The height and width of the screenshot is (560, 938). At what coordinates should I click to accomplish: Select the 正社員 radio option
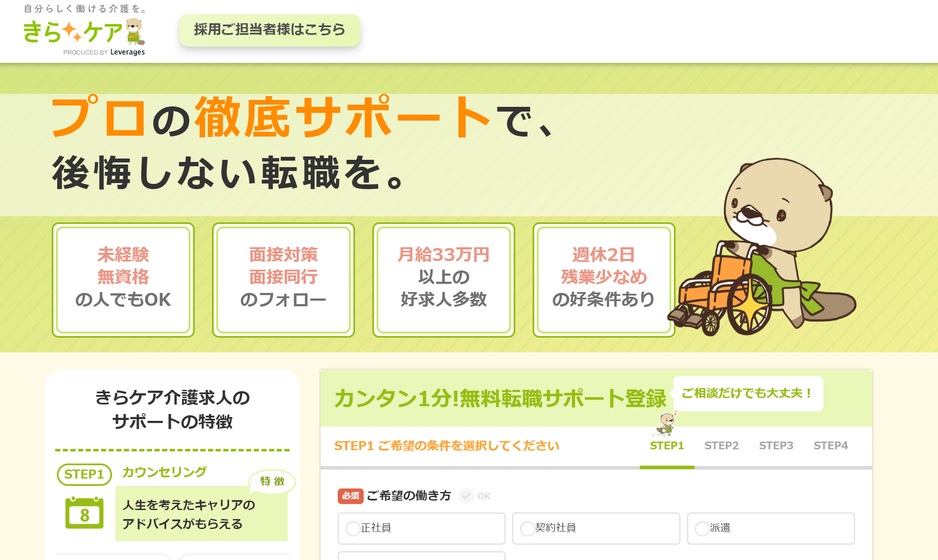tap(421, 528)
